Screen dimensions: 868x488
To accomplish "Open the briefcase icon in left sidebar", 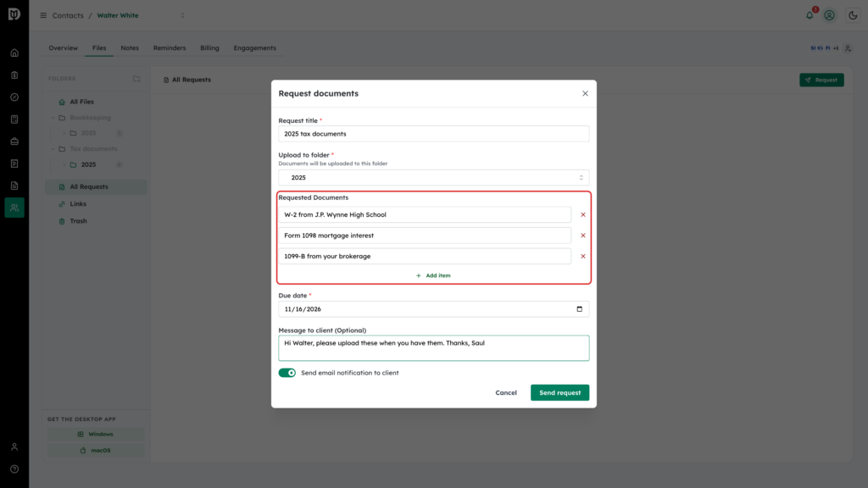I will [x=14, y=141].
